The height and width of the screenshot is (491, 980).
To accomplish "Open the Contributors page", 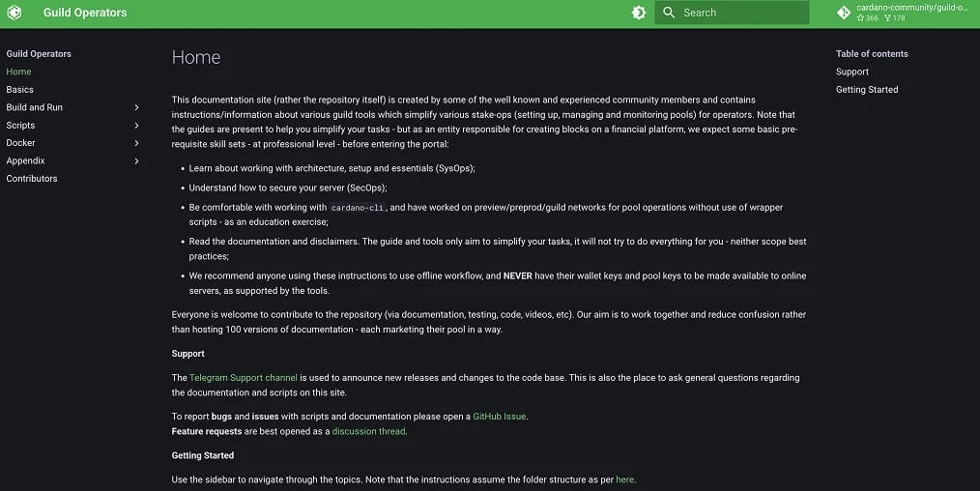I will click(32, 179).
